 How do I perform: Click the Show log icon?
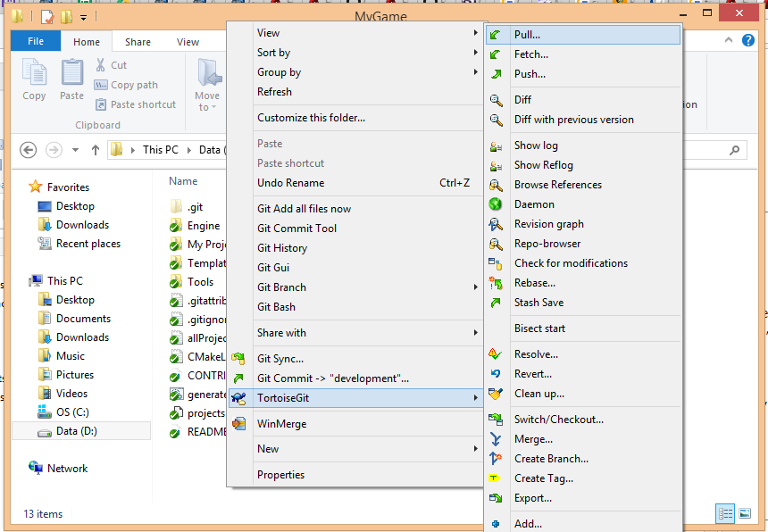496,146
